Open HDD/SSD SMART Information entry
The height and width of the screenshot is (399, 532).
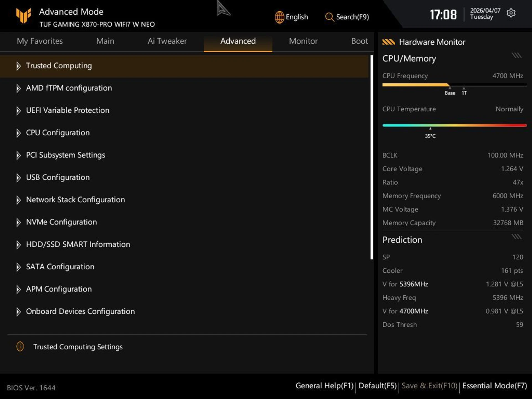coord(78,244)
